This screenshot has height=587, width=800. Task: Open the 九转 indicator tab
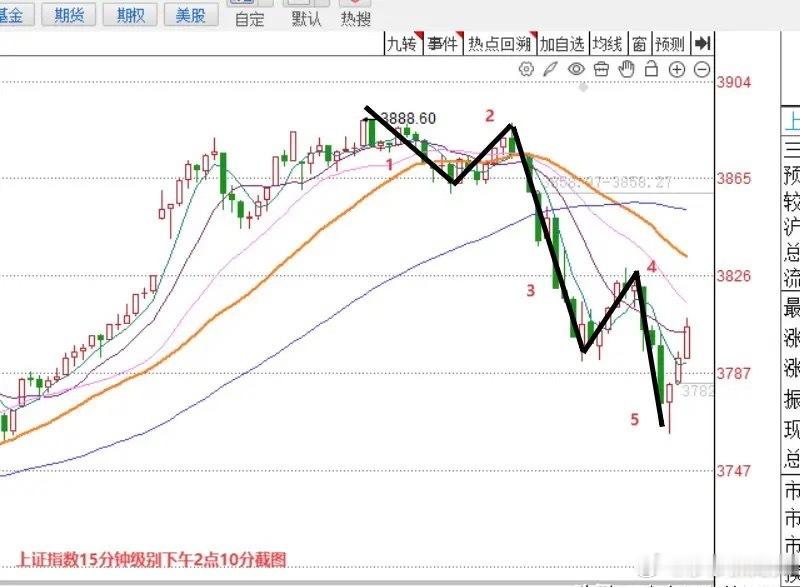point(403,44)
